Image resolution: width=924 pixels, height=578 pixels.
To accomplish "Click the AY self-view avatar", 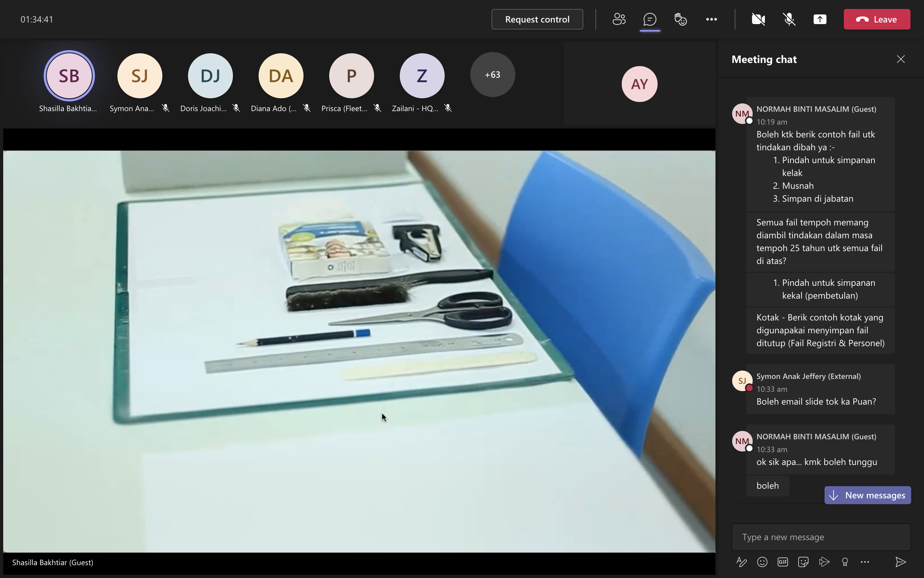I will (x=639, y=84).
